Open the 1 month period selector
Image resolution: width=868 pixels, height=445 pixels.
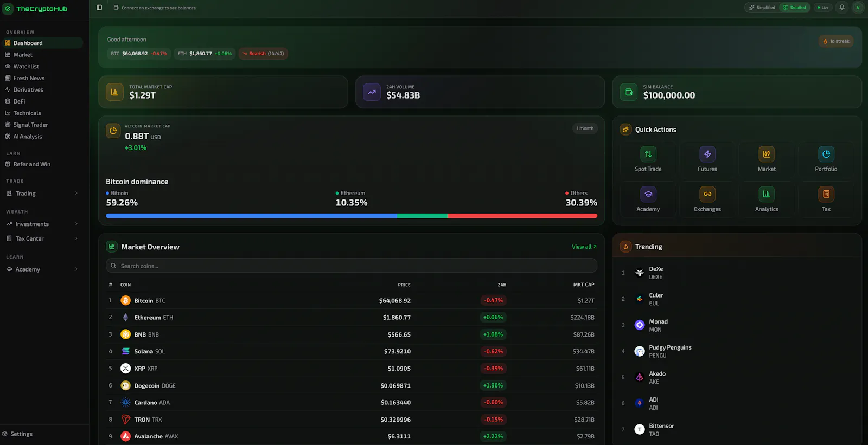[x=585, y=128]
